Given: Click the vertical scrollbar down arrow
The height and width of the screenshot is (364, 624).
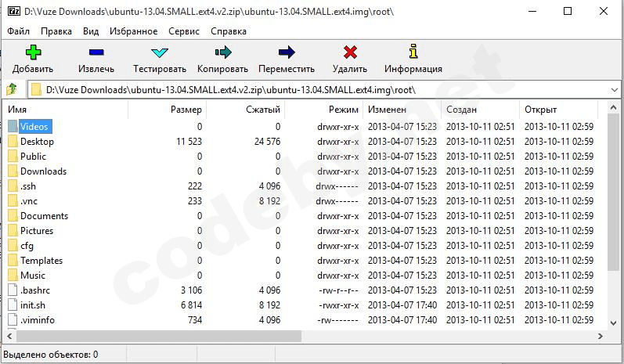Looking at the screenshot, I should [613, 323].
